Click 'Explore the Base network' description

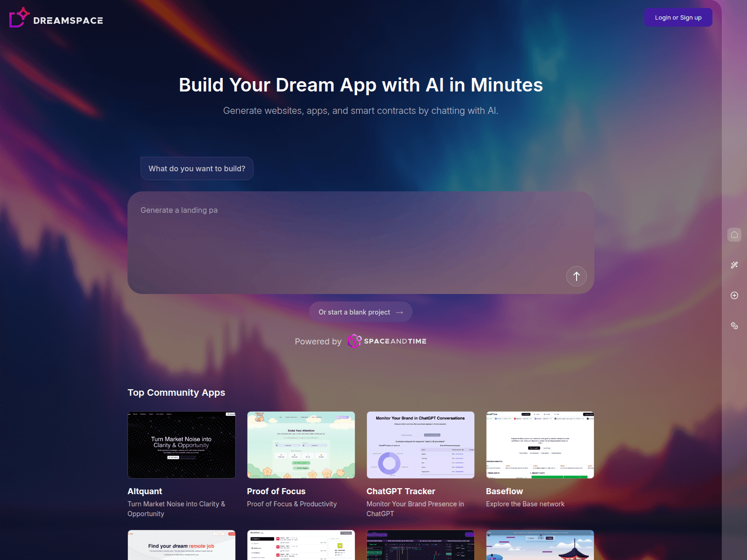coord(525,504)
